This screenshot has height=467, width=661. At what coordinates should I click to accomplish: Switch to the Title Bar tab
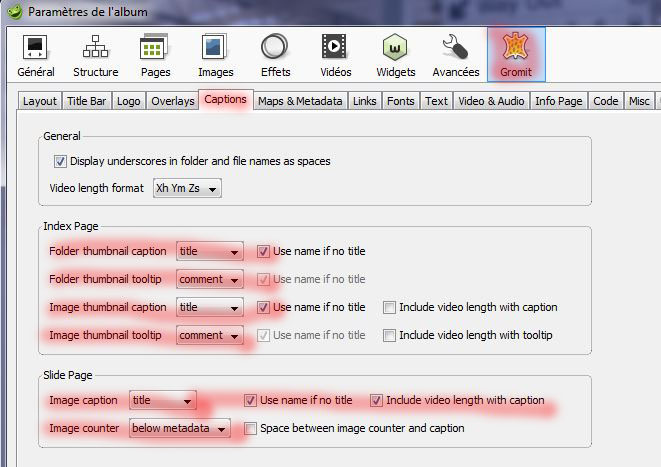(x=87, y=101)
